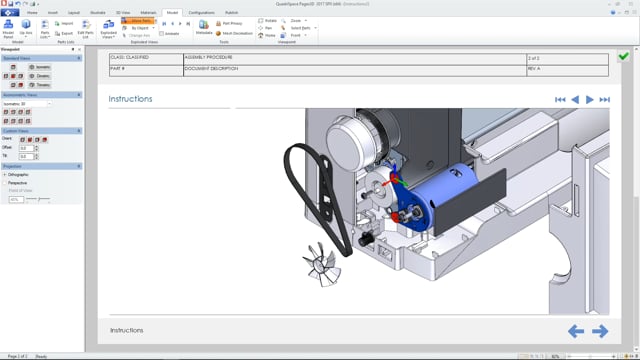Image resolution: width=640 pixels, height=360 pixels.
Task: Open the Publish ribbon tab
Action: coord(231,13)
